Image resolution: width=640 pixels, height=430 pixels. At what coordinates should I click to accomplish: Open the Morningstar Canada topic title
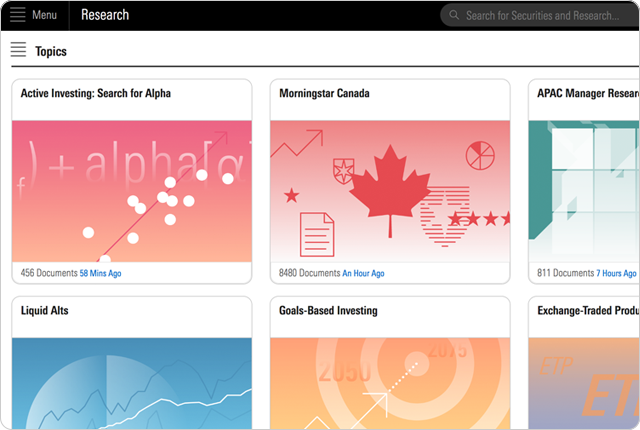click(325, 94)
